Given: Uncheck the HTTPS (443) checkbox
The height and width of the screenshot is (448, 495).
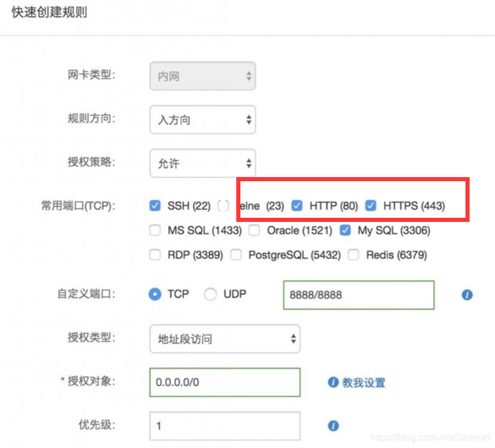Looking at the screenshot, I should point(370,205).
